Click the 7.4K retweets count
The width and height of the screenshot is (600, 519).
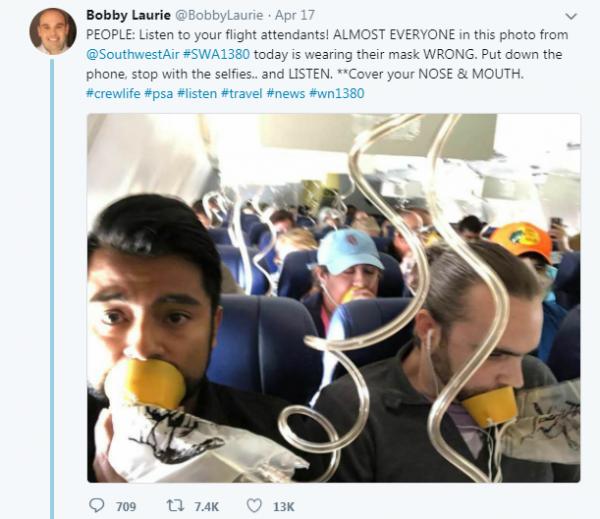pyautogui.click(x=206, y=507)
